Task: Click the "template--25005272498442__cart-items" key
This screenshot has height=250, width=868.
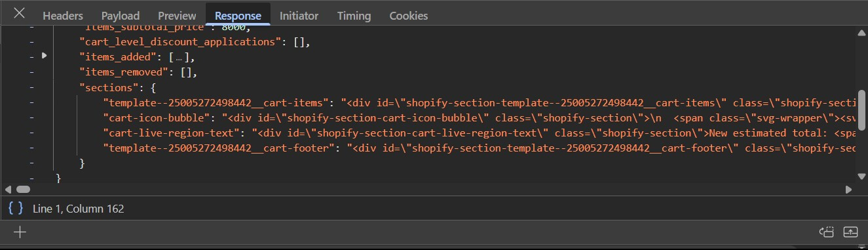Action: pos(216,102)
